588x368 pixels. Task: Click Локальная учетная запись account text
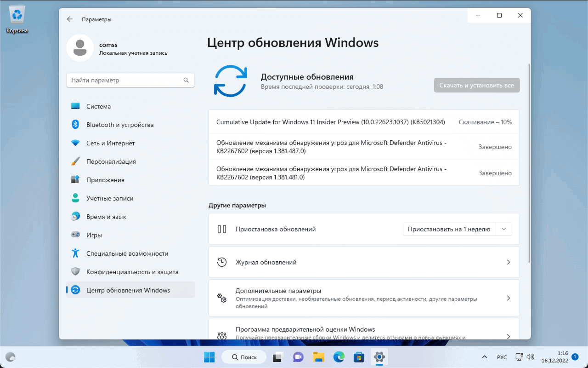pos(133,53)
